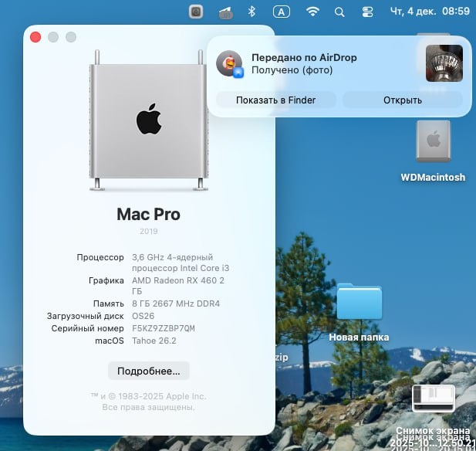The image size is (476, 451).
Task: Click the AMD Radeon RX 460 graphics value
Action: (x=178, y=286)
